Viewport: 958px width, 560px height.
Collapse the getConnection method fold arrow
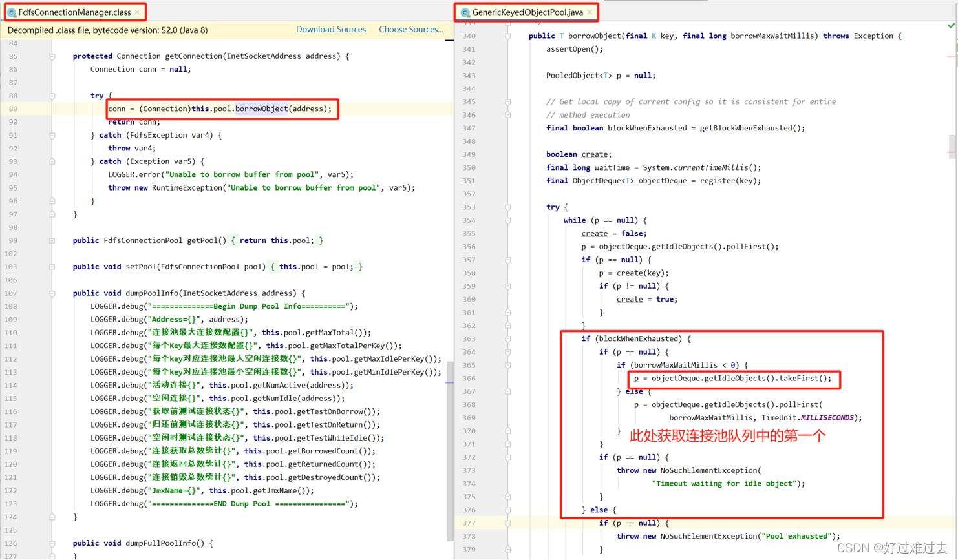point(52,56)
